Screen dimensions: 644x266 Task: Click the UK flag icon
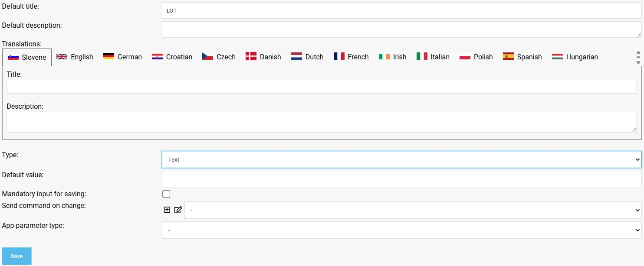pyautogui.click(x=62, y=56)
